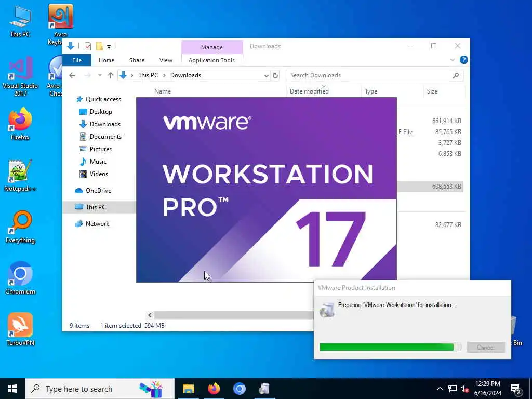The image size is (532, 399).
Task: Go up one folder level
Action: click(111, 75)
